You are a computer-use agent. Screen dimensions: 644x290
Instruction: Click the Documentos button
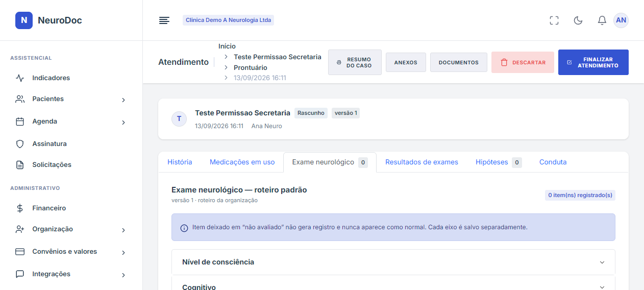(459, 62)
